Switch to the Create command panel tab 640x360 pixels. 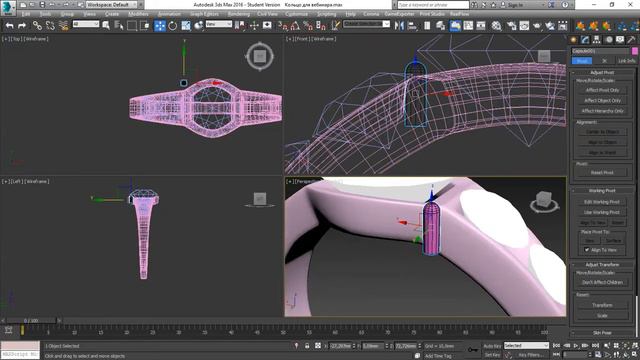point(573,40)
